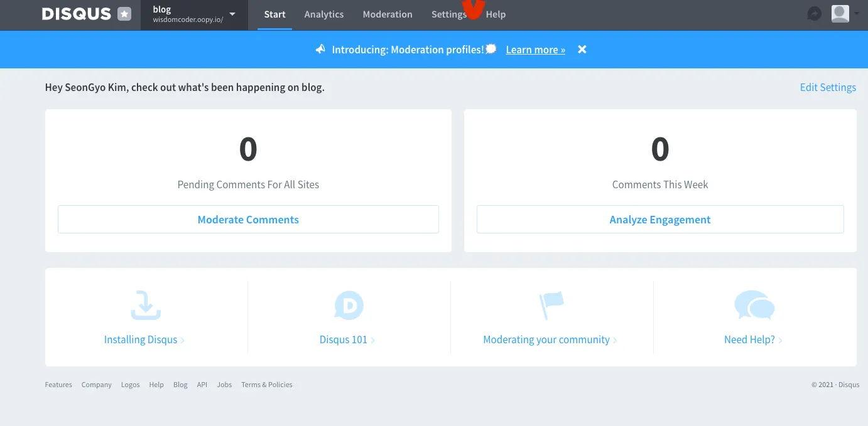The height and width of the screenshot is (426, 868).
Task: Open Moderating your community link
Action: tap(550, 339)
